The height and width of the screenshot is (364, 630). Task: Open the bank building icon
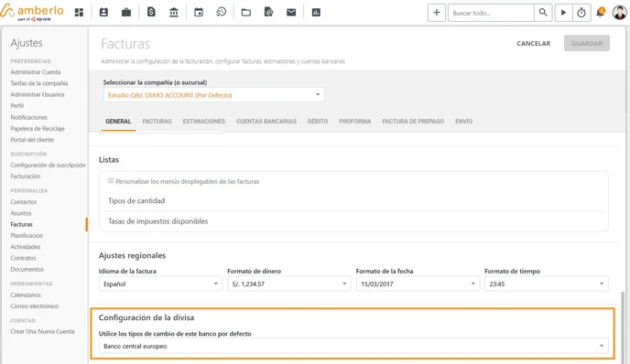tap(174, 13)
